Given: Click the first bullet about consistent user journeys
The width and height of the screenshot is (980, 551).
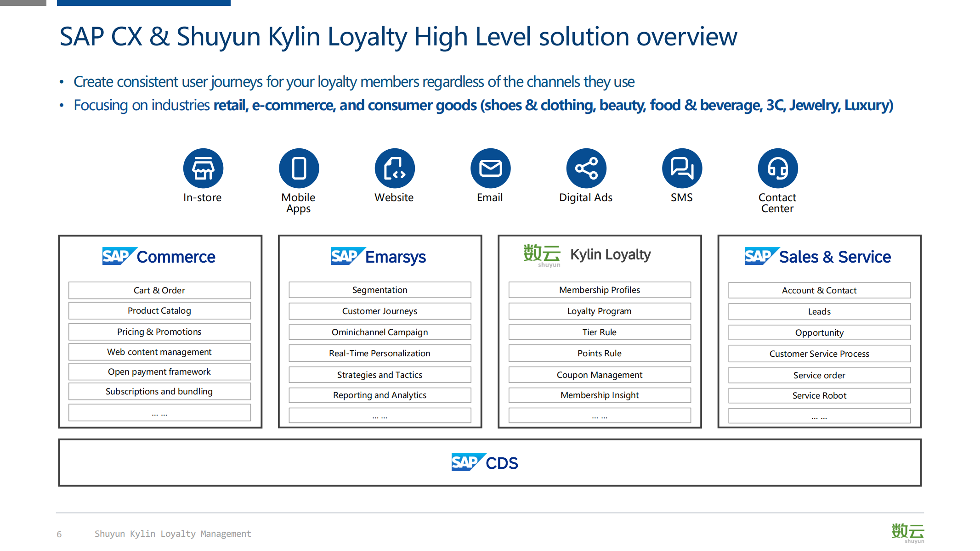Looking at the screenshot, I should coord(354,82).
